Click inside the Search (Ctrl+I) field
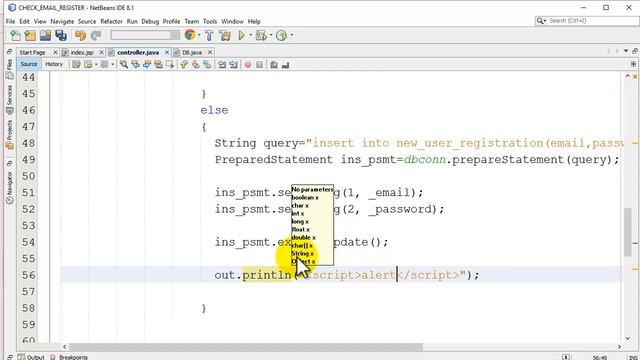This screenshot has height=360, width=640. (x=587, y=20)
